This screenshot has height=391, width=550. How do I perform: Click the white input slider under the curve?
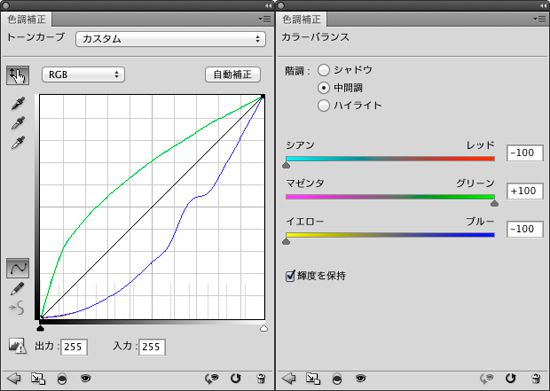point(264,328)
